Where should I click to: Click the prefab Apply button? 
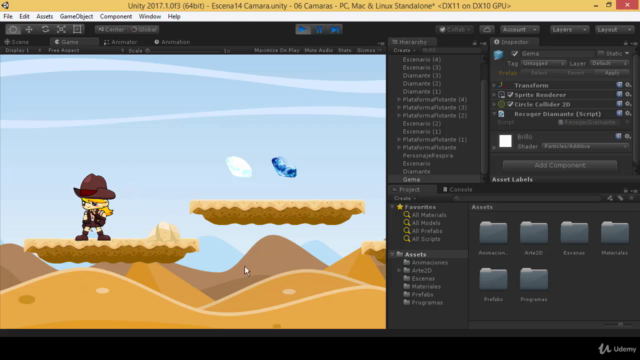pyautogui.click(x=611, y=73)
